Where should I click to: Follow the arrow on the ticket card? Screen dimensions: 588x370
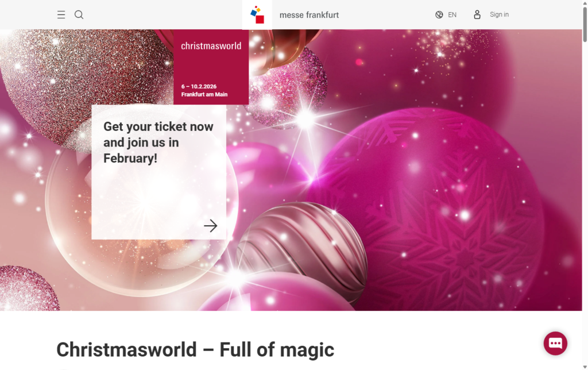[x=210, y=226]
